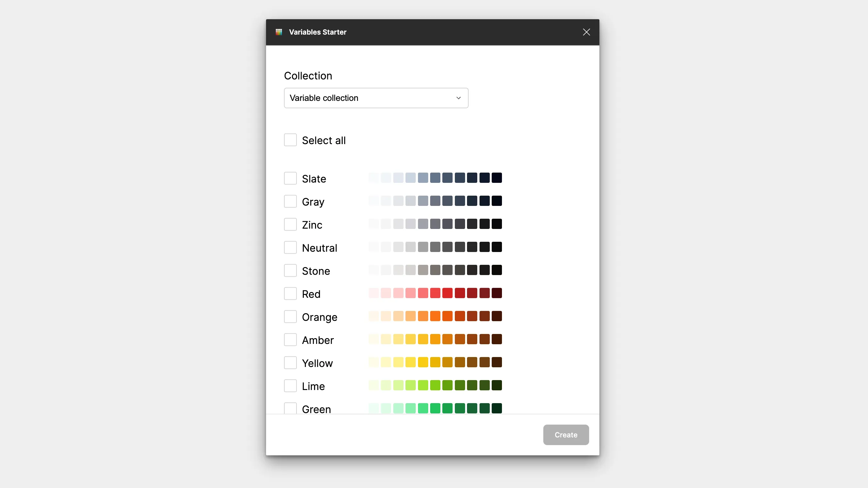The image size is (868, 488).
Task: Click the darkest Yellow swatch
Action: [x=497, y=362]
